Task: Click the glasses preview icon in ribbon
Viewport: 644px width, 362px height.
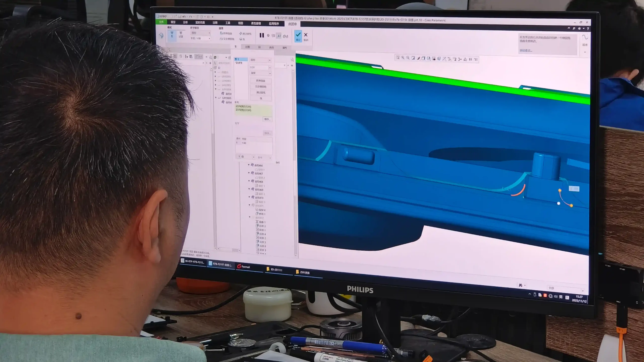Action: [285, 36]
